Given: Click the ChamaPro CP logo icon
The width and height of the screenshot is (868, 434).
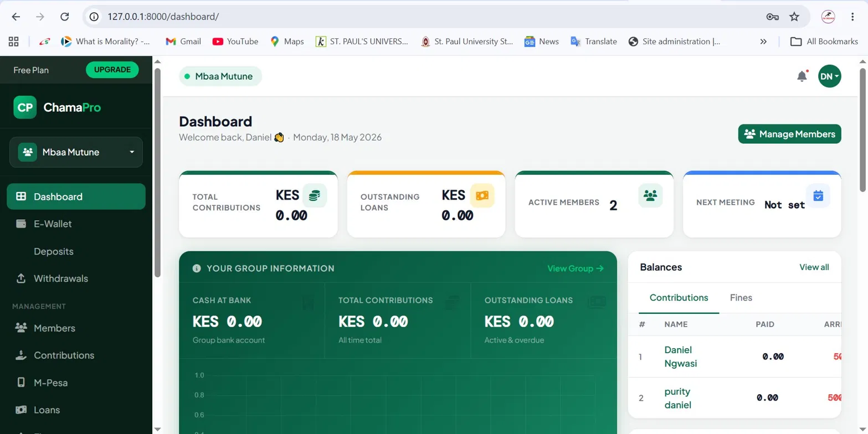Looking at the screenshot, I should pos(25,107).
